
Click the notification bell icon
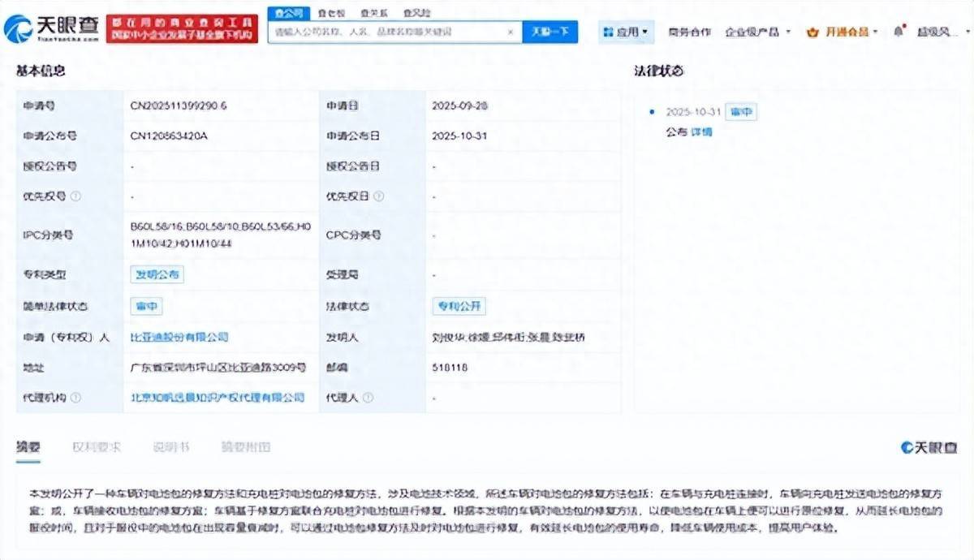[x=898, y=32]
